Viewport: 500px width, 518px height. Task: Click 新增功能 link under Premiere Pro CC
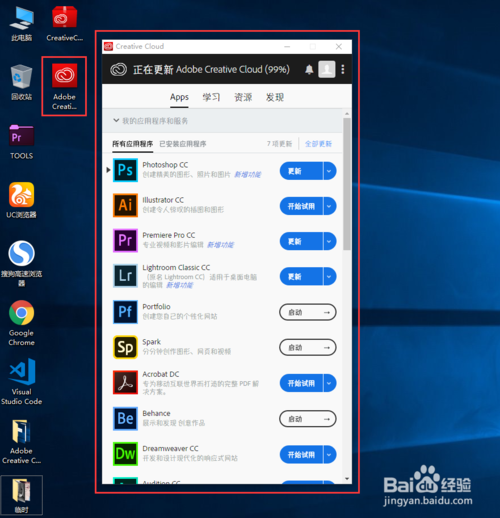(220, 245)
